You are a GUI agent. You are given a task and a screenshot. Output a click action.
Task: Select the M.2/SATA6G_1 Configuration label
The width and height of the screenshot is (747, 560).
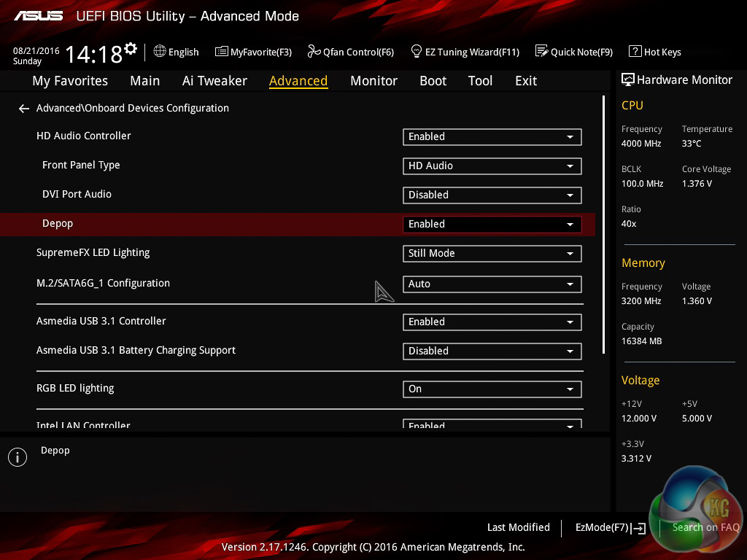(x=103, y=284)
